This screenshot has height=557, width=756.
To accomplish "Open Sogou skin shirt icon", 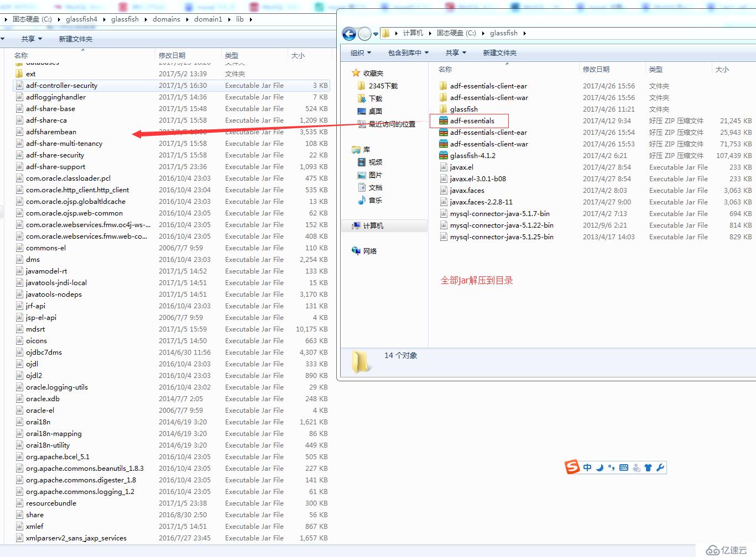I will 648,467.
